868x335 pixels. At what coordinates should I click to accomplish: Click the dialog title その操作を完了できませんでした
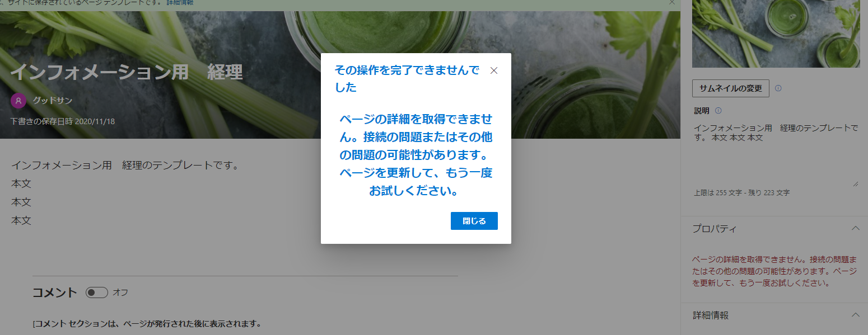point(407,79)
